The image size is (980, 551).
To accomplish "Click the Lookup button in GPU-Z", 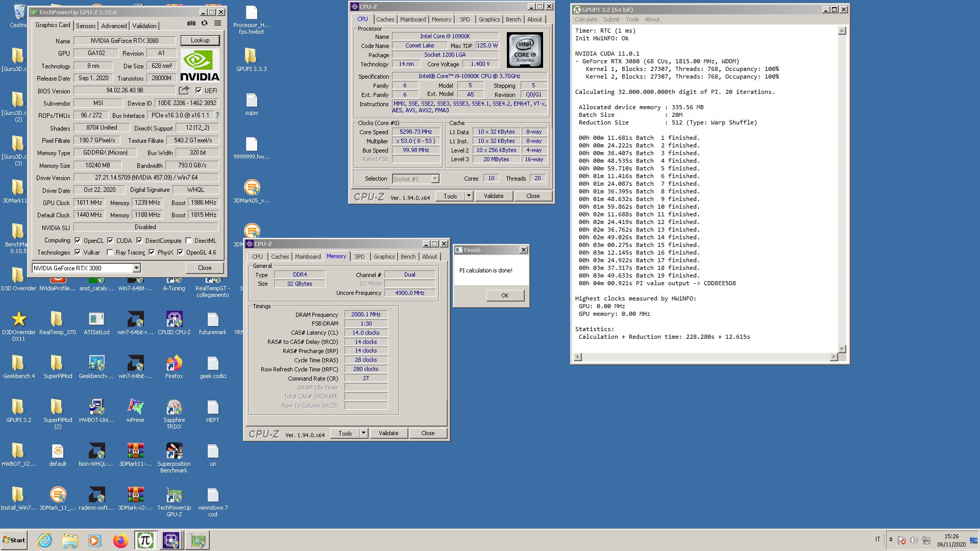I will point(200,40).
